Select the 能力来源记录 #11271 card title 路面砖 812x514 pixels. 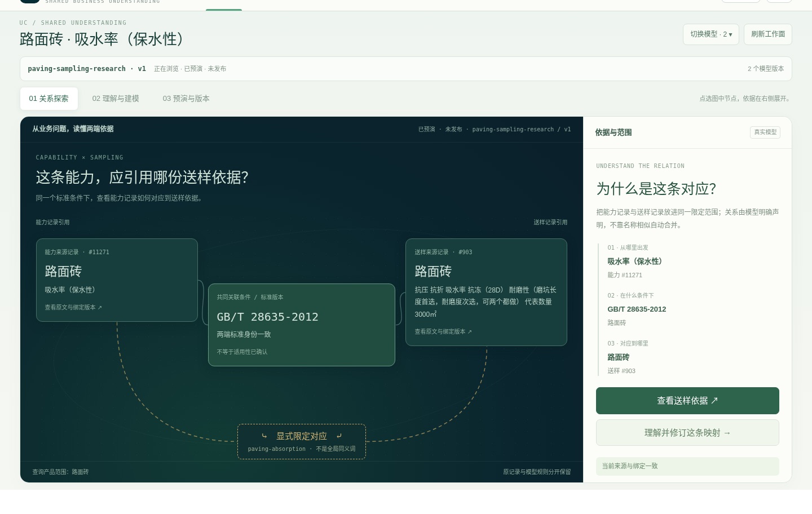click(63, 272)
